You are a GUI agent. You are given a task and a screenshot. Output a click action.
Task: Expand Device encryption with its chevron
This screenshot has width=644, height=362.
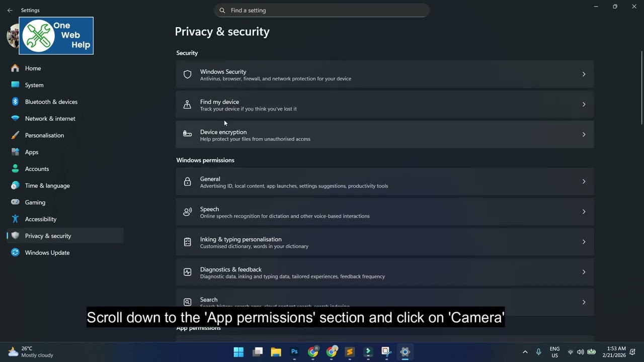pos(584,135)
